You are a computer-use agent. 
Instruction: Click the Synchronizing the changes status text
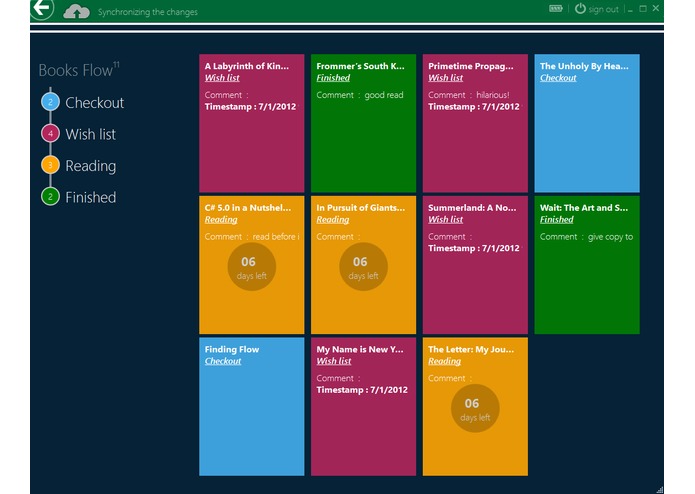tap(148, 12)
